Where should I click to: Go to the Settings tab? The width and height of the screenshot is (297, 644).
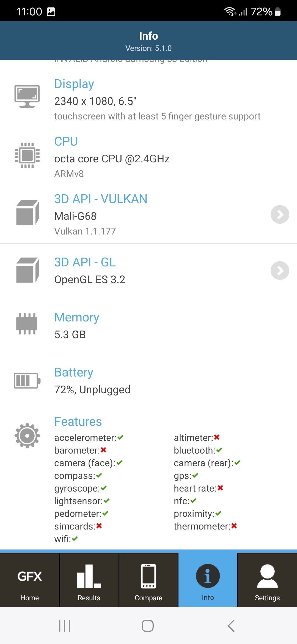[x=267, y=580]
